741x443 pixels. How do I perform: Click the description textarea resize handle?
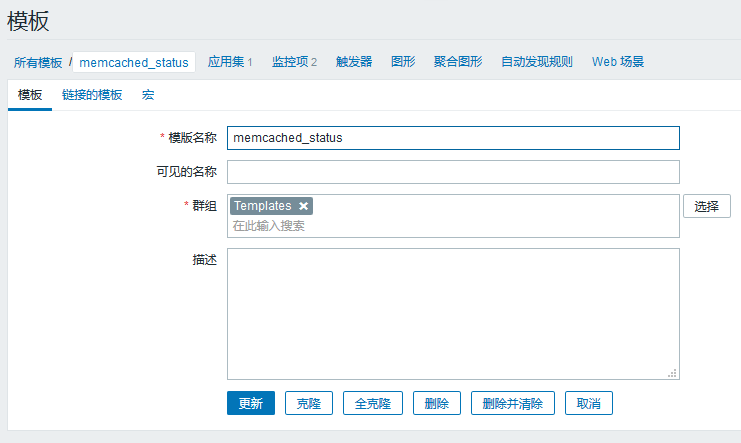click(x=672, y=373)
